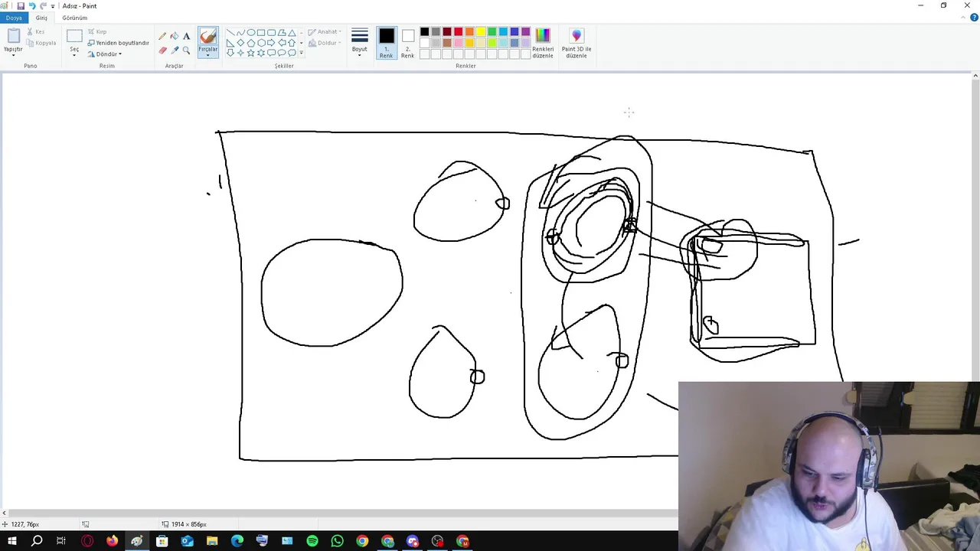Click Yeniden boyutlandır resize button
Viewport: 980px width, 551px height.
[x=119, y=43]
